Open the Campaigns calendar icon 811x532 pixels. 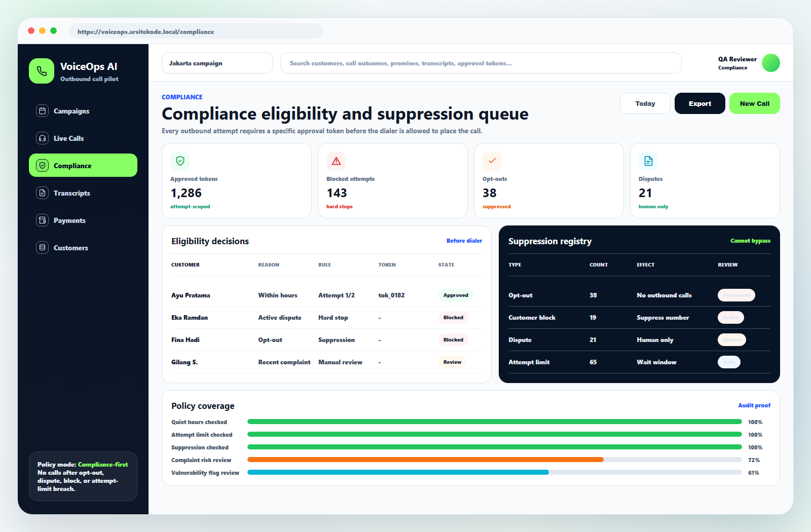click(x=43, y=111)
